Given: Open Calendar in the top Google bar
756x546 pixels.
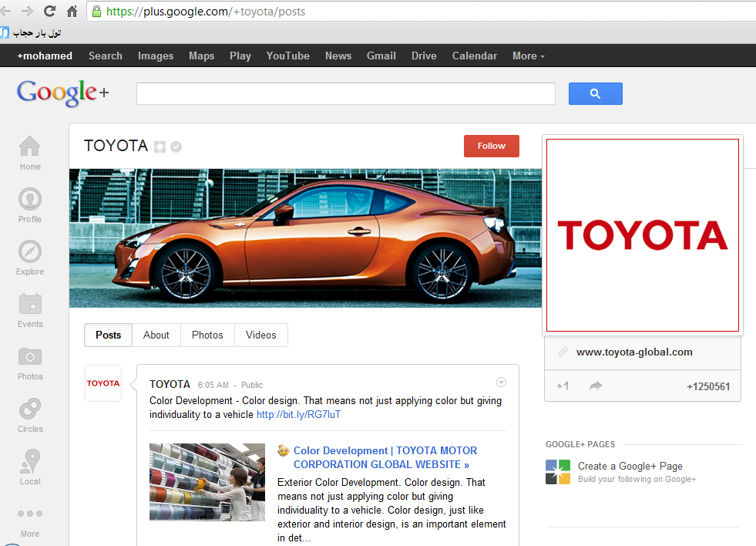Looking at the screenshot, I should [x=475, y=56].
